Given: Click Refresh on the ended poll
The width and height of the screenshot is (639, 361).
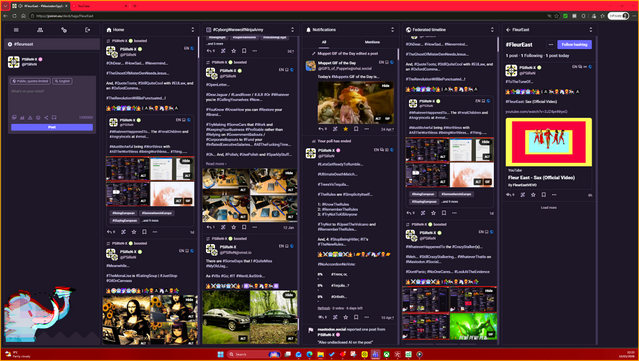Looking at the screenshot, I should (x=324, y=308).
